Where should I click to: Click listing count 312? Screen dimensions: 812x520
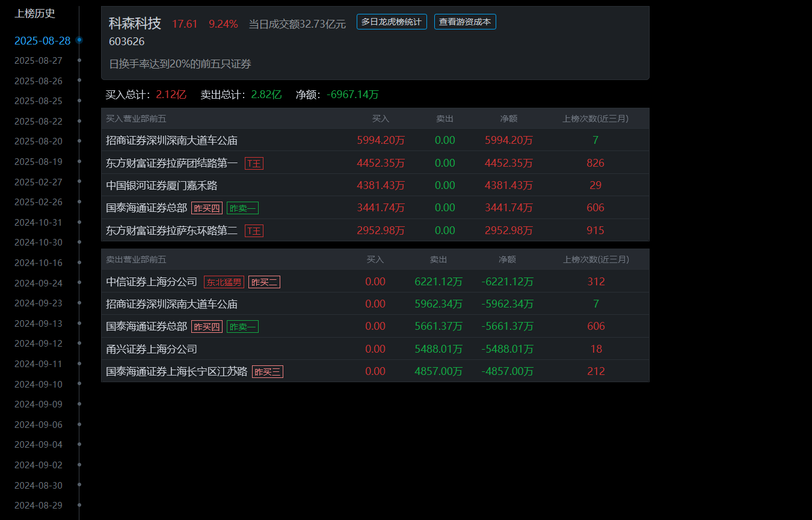click(x=596, y=282)
